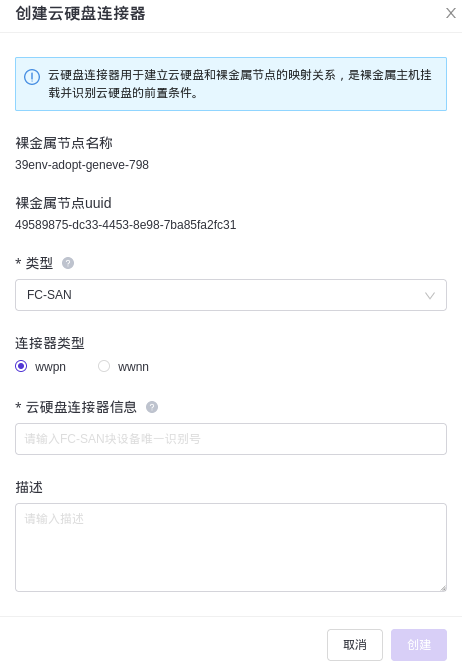Click the help icon beside 云硬盘连接器信息
The width and height of the screenshot is (462, 664).
[x=152, y=407]
